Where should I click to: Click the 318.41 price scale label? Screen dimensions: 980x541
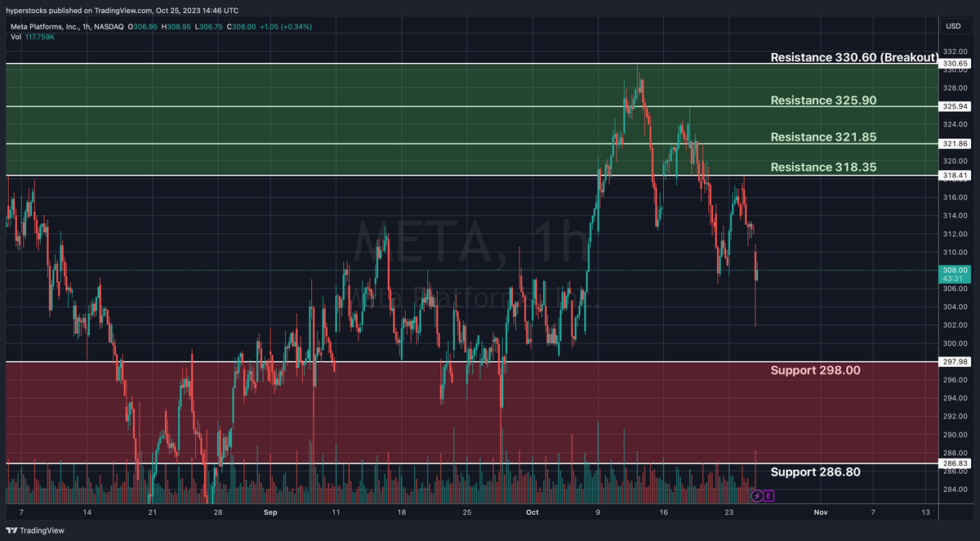pos(954,174)
